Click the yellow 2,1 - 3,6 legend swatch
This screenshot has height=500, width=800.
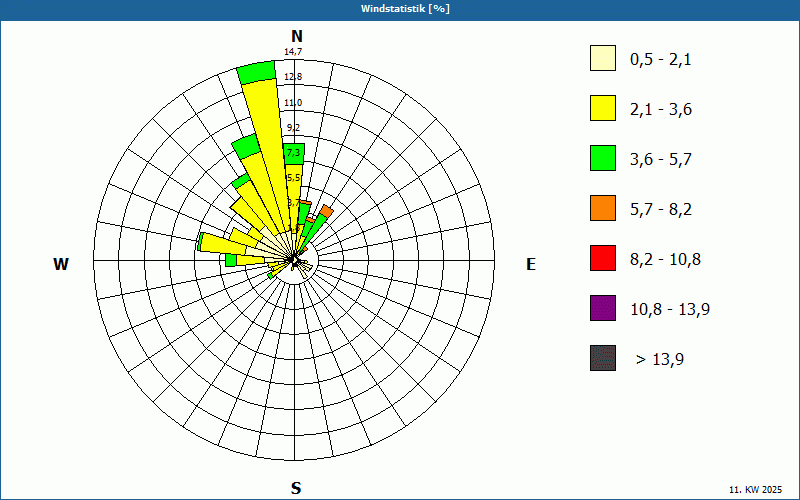coord(603,108)
